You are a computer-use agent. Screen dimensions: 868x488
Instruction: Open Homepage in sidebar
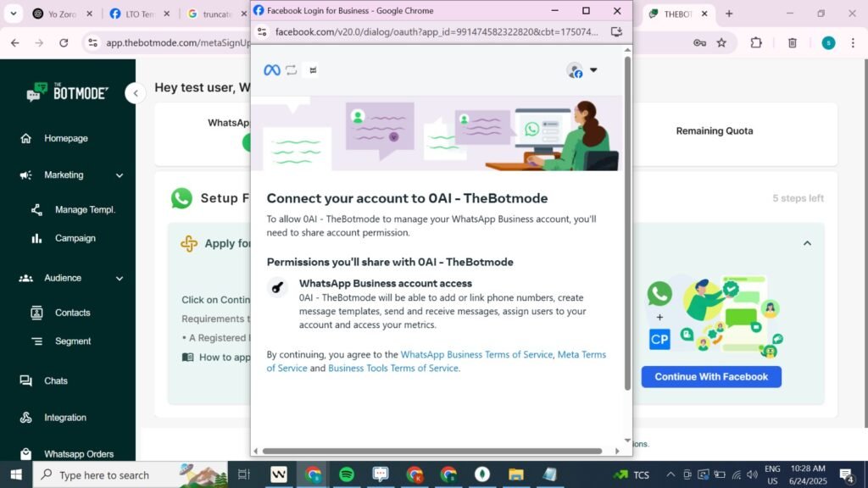point(66,138)
